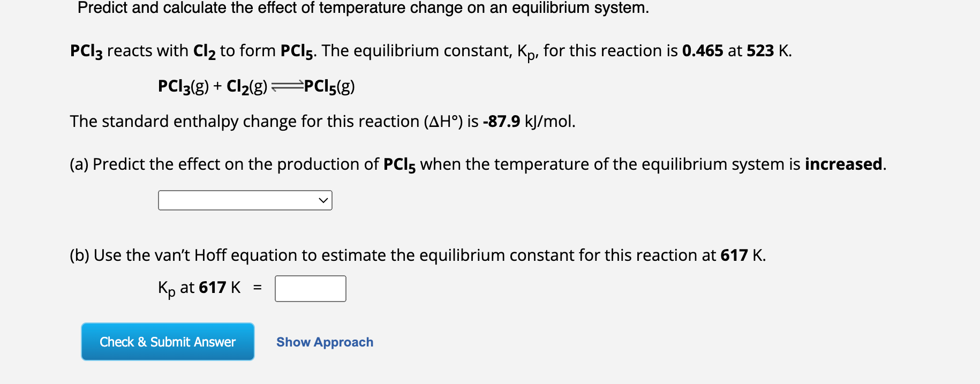
Task: Open the Show Approach link
Action: 324,342
